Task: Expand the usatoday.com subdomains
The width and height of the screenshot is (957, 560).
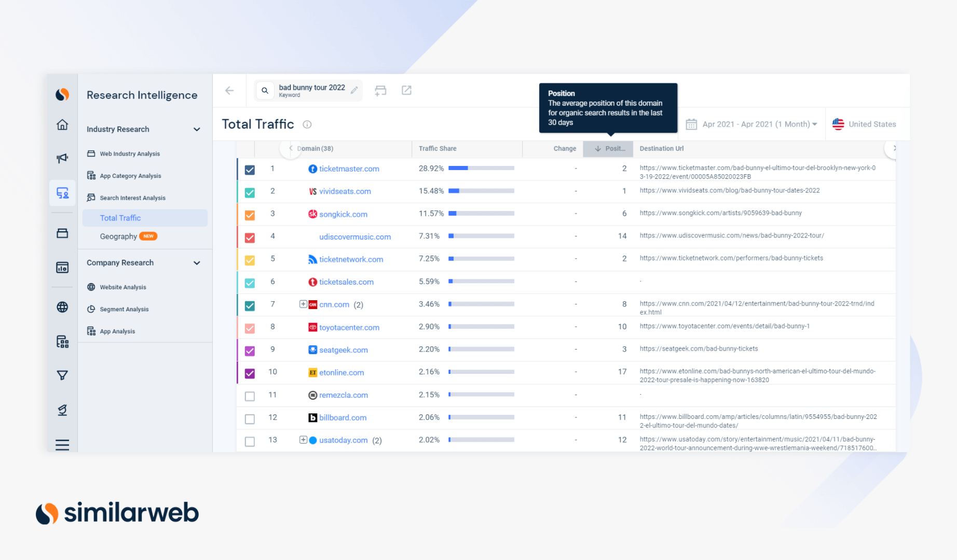Action: coord(303,440)
